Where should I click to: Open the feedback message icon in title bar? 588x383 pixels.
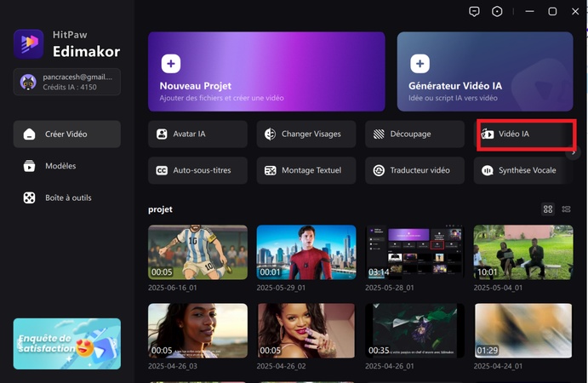point(475,11)
